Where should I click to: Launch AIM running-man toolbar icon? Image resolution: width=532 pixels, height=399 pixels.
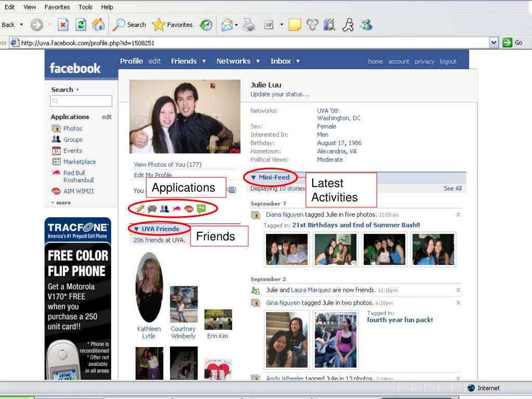(348, 25)
